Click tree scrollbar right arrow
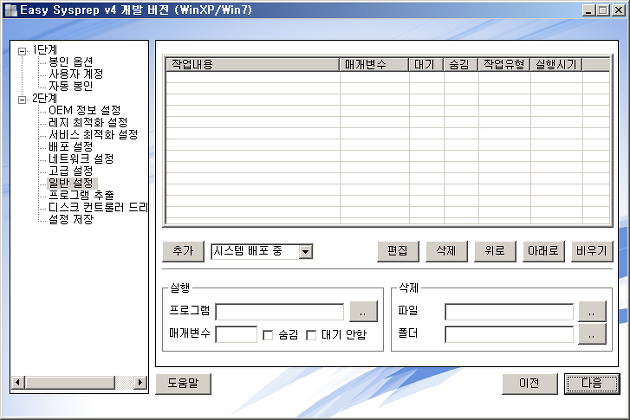Viewport: 630px width, 420px height. 139,382
